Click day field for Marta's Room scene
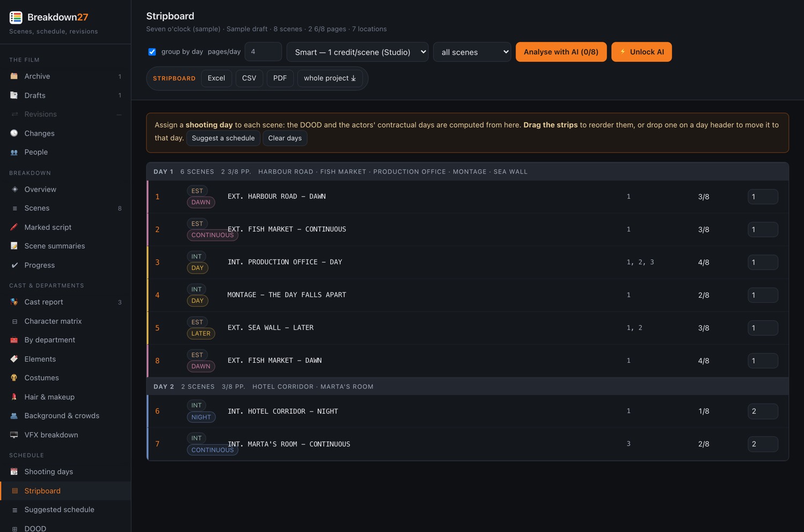 pos(763,444)
